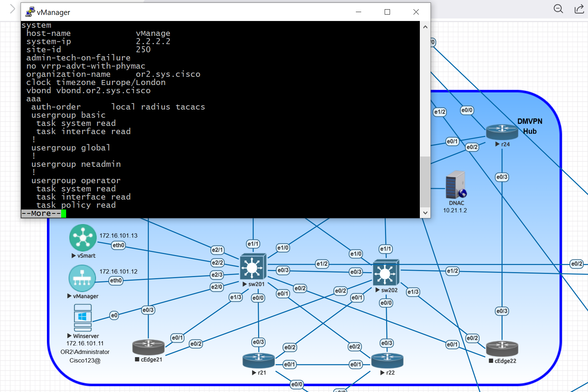Click the vSmart controller node icon
Image resolution: width=588 pixels, height=392 pixels.
click(83, 238)
